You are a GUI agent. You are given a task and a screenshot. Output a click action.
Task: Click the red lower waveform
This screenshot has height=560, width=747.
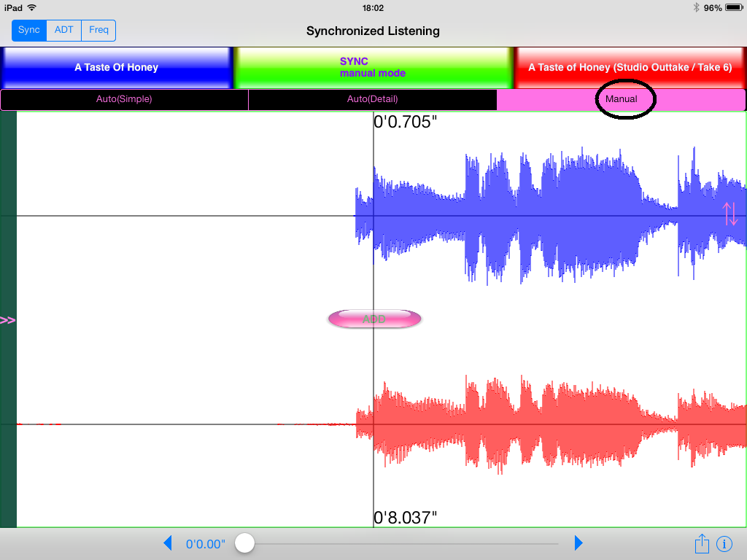pos(551,424)
